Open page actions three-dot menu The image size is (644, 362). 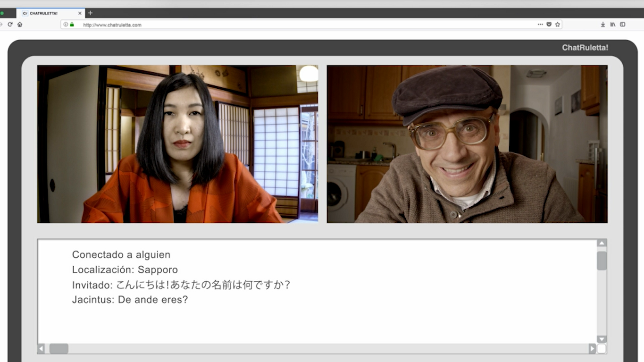tap(540, 25)
